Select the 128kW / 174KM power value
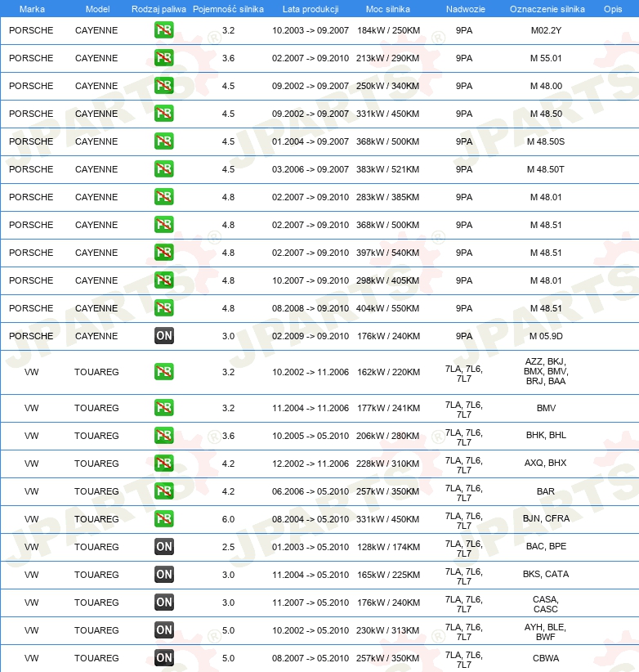Screen dimensions: 639x672 pos(388,547)
